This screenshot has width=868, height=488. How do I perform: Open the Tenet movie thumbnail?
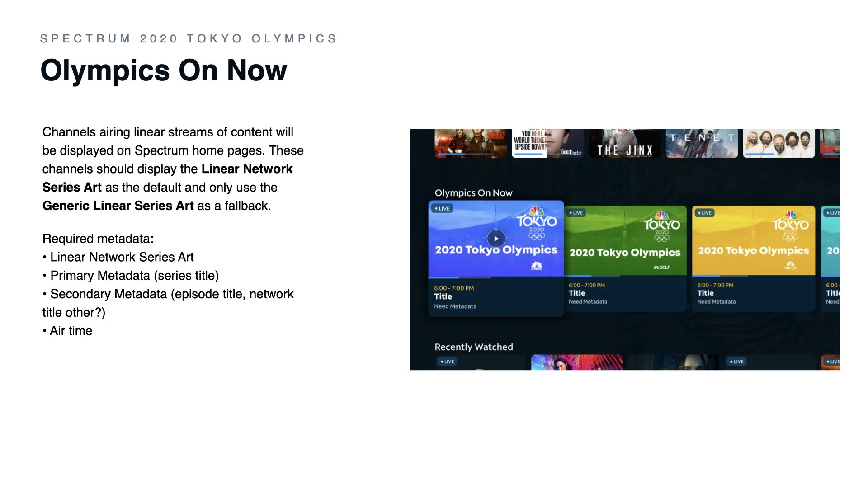point(701,144)
